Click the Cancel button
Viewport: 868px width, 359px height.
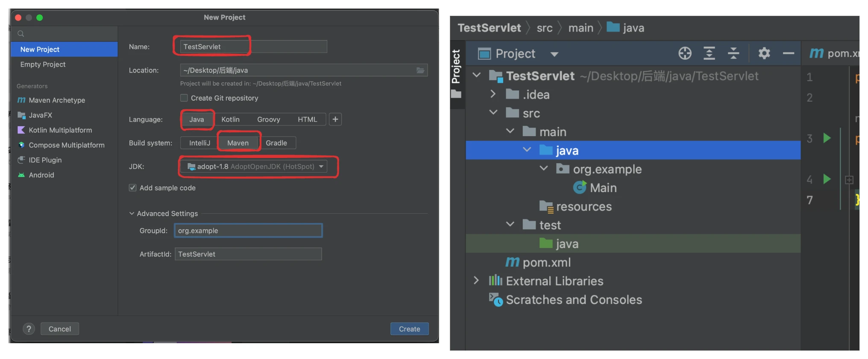(x=60, y=329)
